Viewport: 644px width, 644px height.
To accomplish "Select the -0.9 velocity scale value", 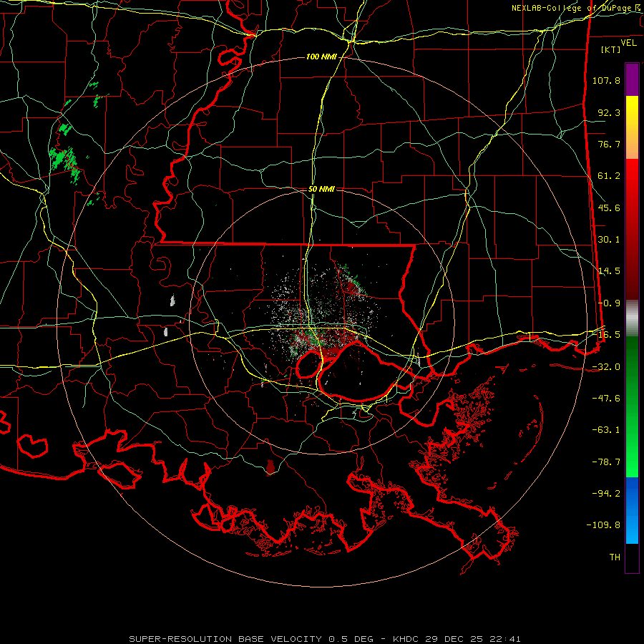I will coord(609,303).
